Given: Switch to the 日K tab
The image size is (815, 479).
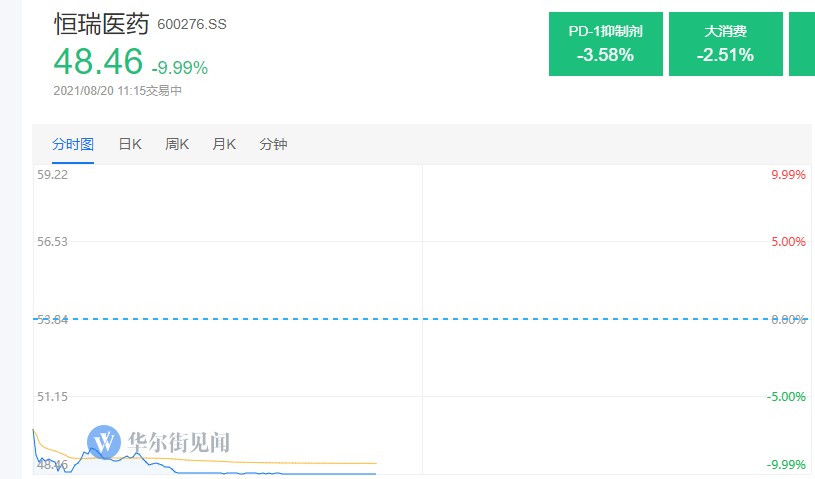Looking at the screenshot, I should point(130,144).
